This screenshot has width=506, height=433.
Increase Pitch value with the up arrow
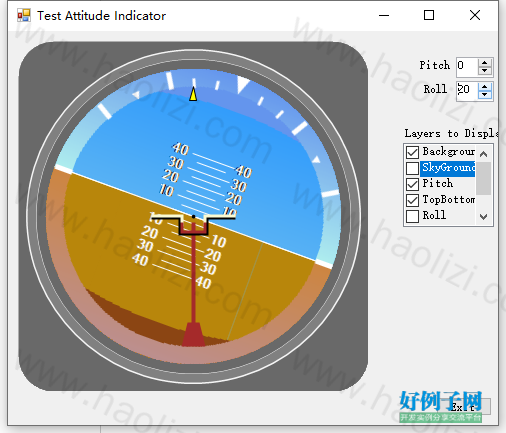click(x=484, y=63)
